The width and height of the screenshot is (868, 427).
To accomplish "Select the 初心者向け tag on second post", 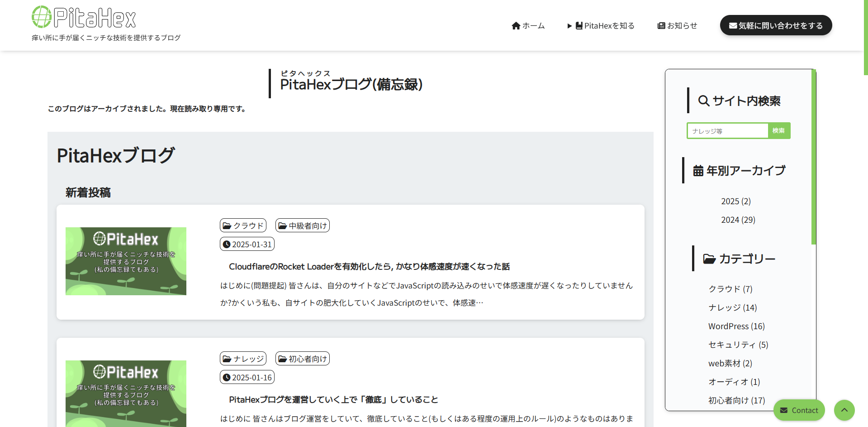I will [302, 359].
